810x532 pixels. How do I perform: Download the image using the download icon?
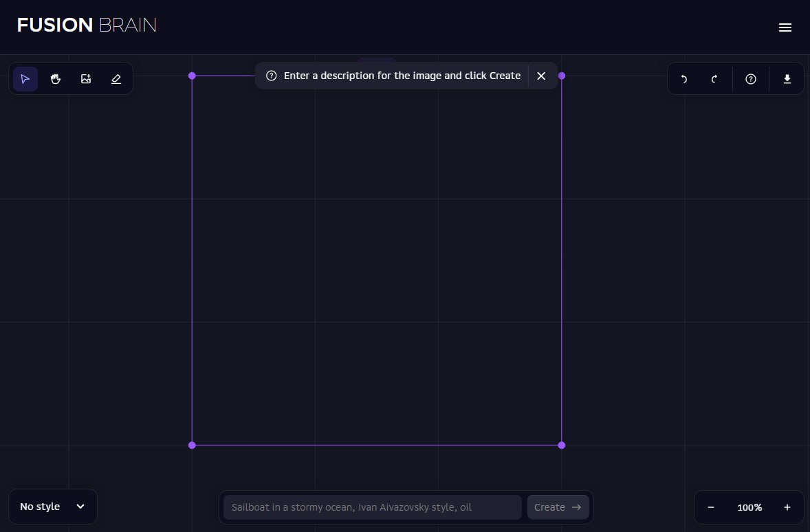(x=787, y=79)
